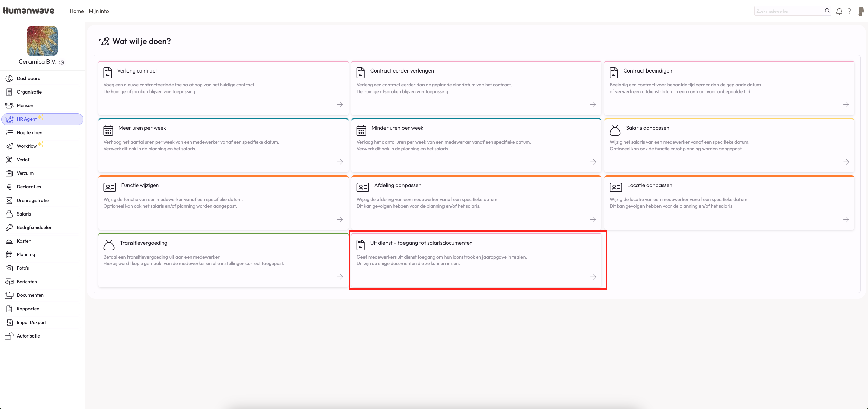Click the settings gear beside Ceramica B.V.
Viewport: 868px width, 409px height.
click(62, 62)
